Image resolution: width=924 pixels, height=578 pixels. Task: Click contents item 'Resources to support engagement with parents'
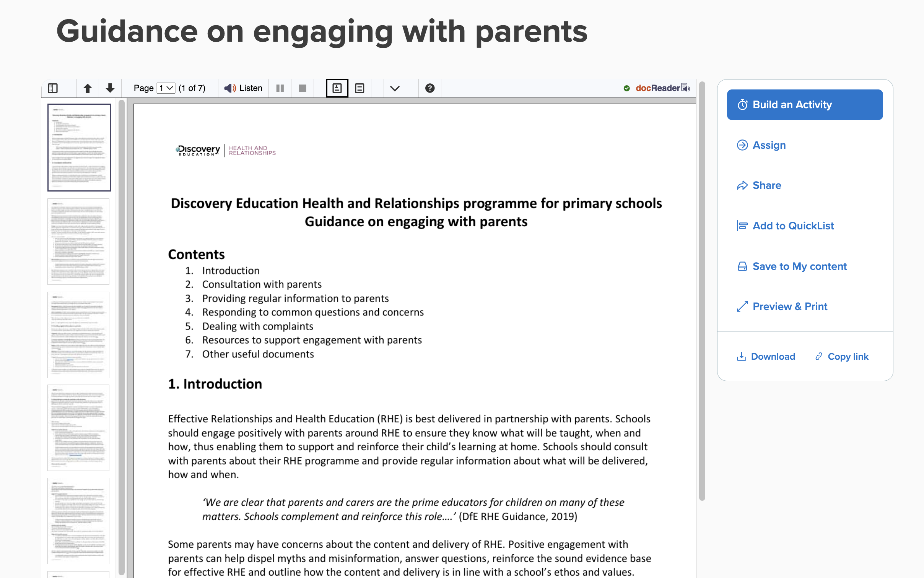(x=312, y=340)
